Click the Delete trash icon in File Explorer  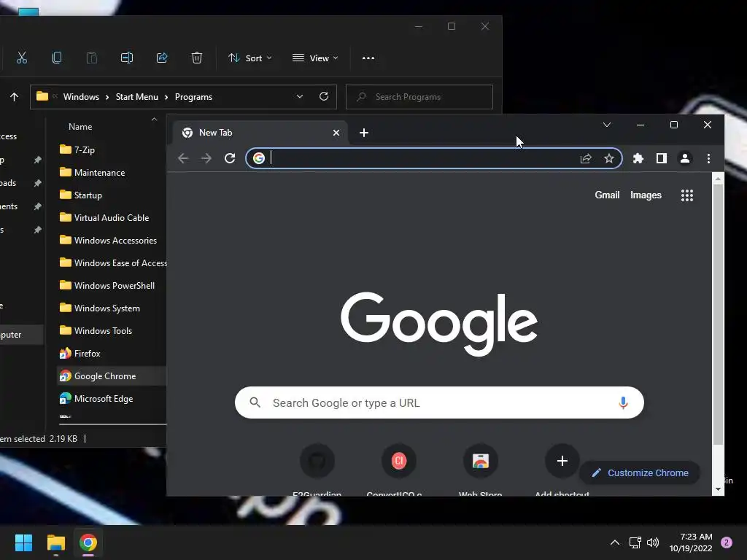click(197, 58)
